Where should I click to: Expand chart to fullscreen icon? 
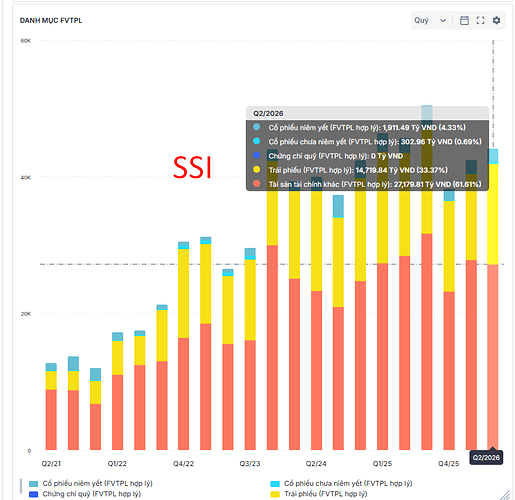pos(480,21)
